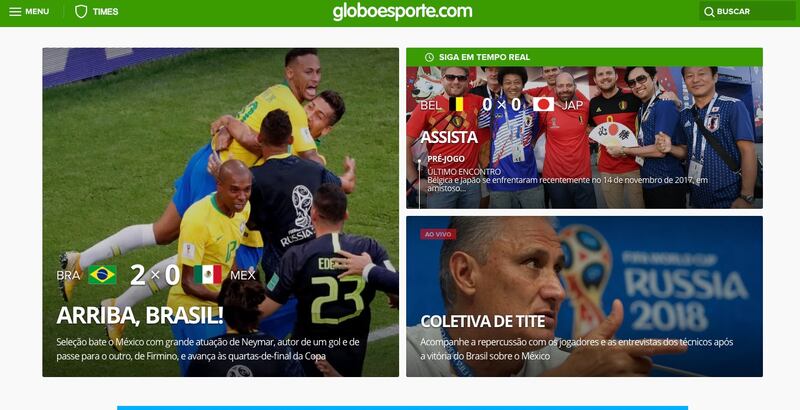Click the ASSISTA live match link

pyautogui.click(x=449, y=137)
